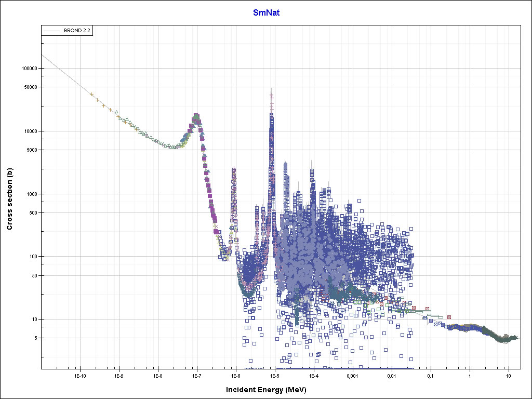Click the top of the resonance peak near 1E-7
Viewport: 532px width, 399px height.
196,116
